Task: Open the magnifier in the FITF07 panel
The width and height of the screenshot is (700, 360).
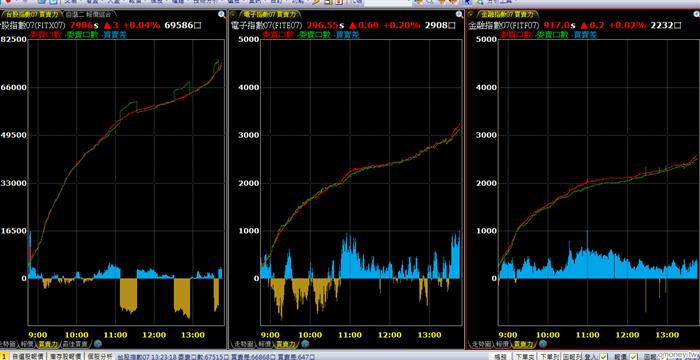Action: tap(695, 14)
